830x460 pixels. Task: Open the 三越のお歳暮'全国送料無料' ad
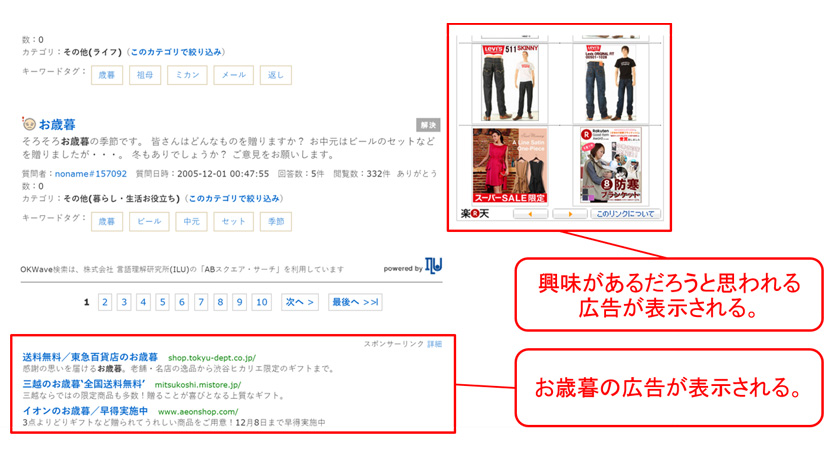[x=83, y=384]
